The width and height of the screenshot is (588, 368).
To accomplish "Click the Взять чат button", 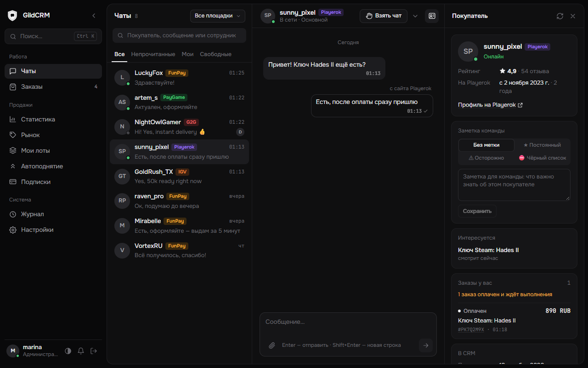I will pyautogui.click(x=384, y=16).
